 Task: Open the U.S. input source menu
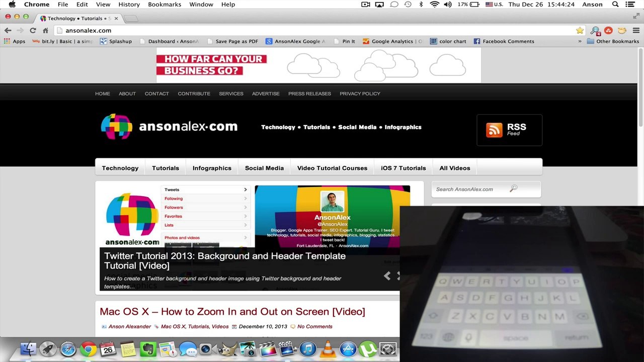tap(494, 5)
